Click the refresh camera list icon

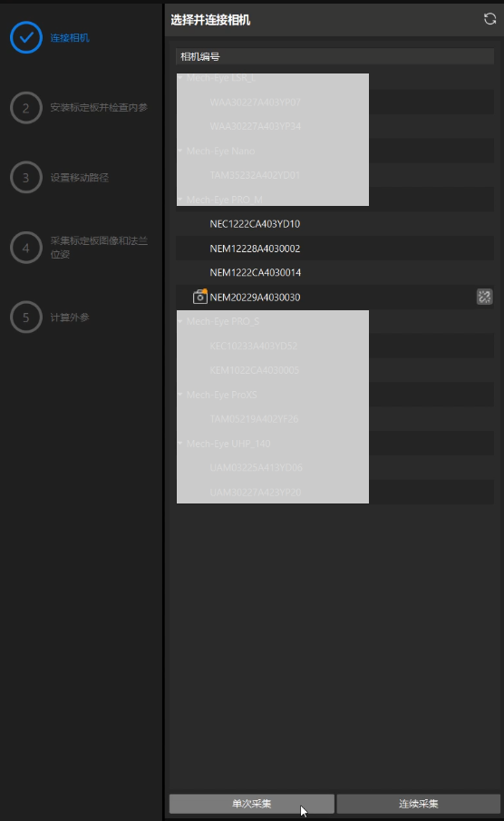489,19
